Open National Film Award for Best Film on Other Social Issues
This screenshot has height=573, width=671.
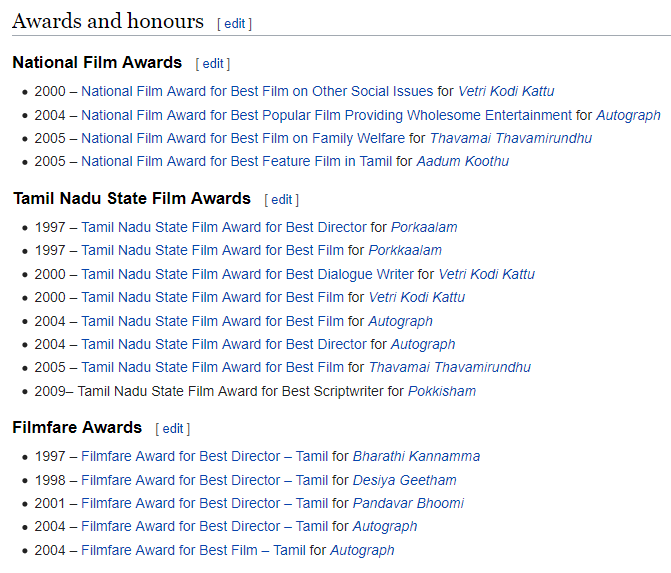(x=257, y=91)
